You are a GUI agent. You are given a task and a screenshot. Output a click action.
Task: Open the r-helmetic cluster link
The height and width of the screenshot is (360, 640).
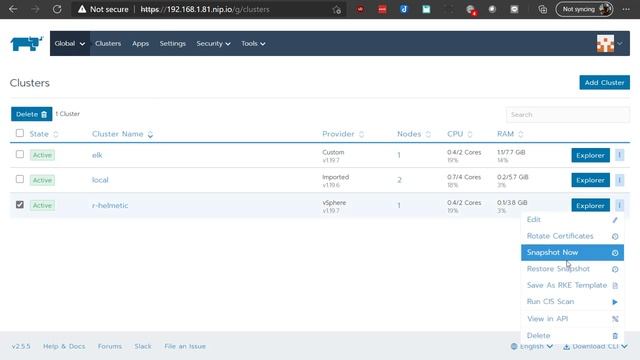point(110,205)
